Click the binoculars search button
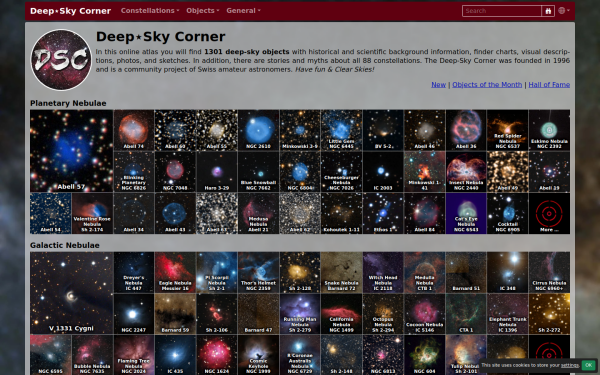Viewport: 600px width, 375px height. pos(548,11)
